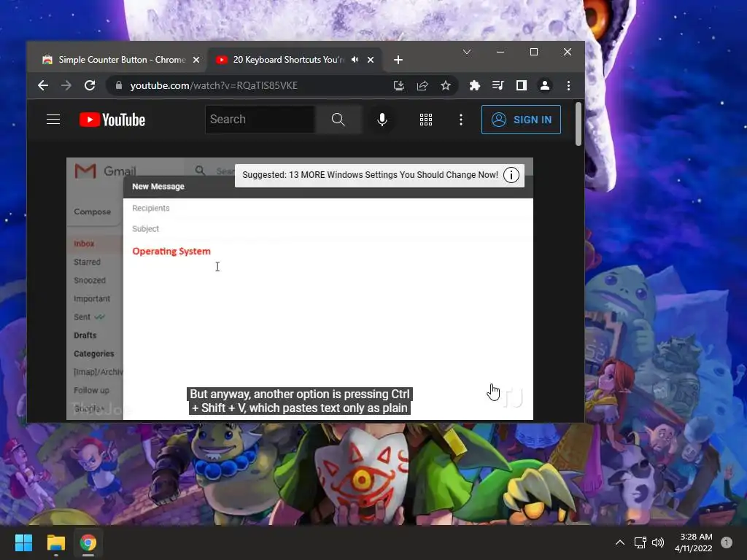The width and height of the screenshot is (747, 560).
Task: Switch to 20 Keyboard Shortcuts tab
Action: tap(287, 60)
